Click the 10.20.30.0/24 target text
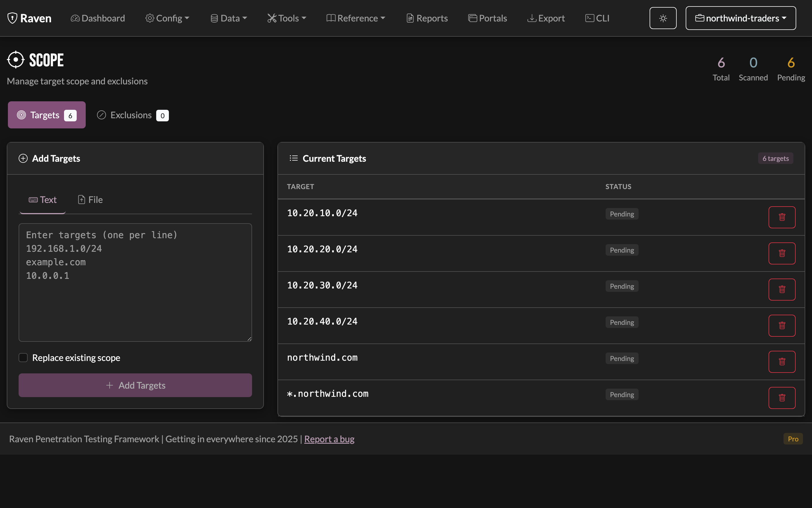 (322, 285)
